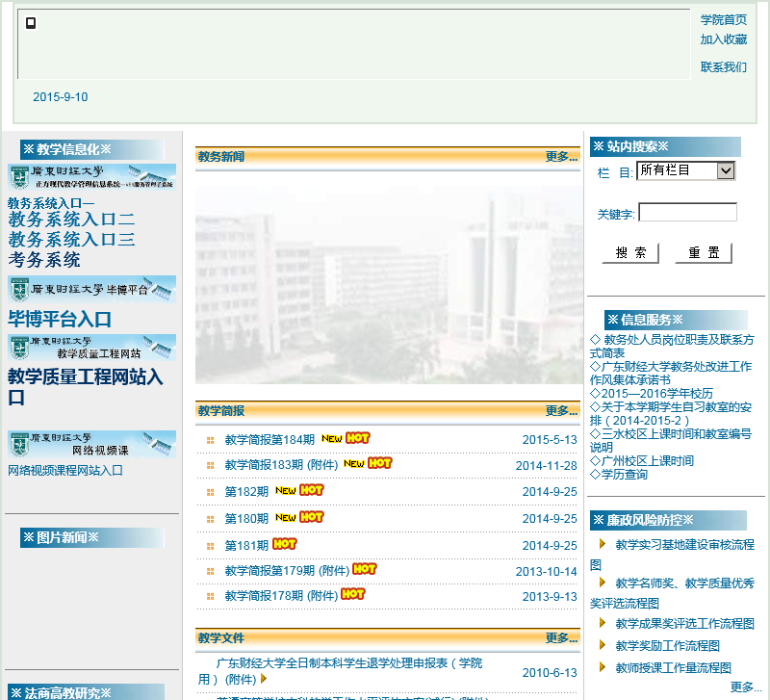Click the bullet icon before 第182期
The width and height of the screenshot is (770, 700).
click(x=210, y=492)
